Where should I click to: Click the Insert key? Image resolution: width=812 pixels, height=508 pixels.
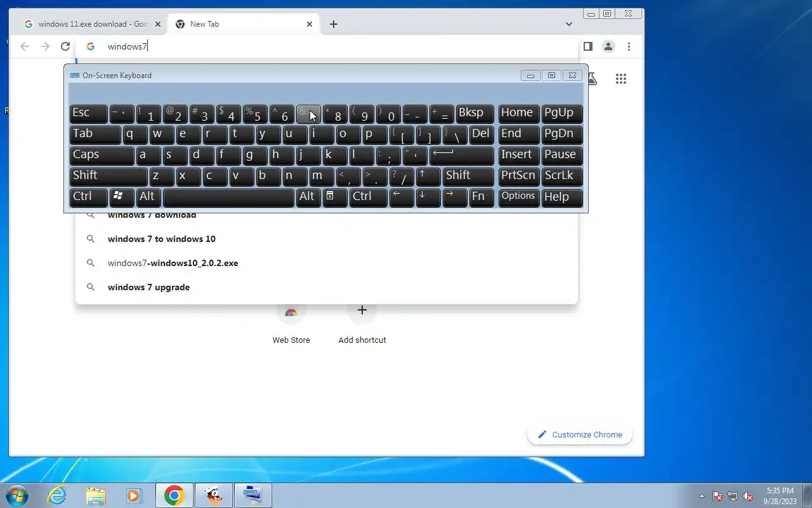point(519,156)
